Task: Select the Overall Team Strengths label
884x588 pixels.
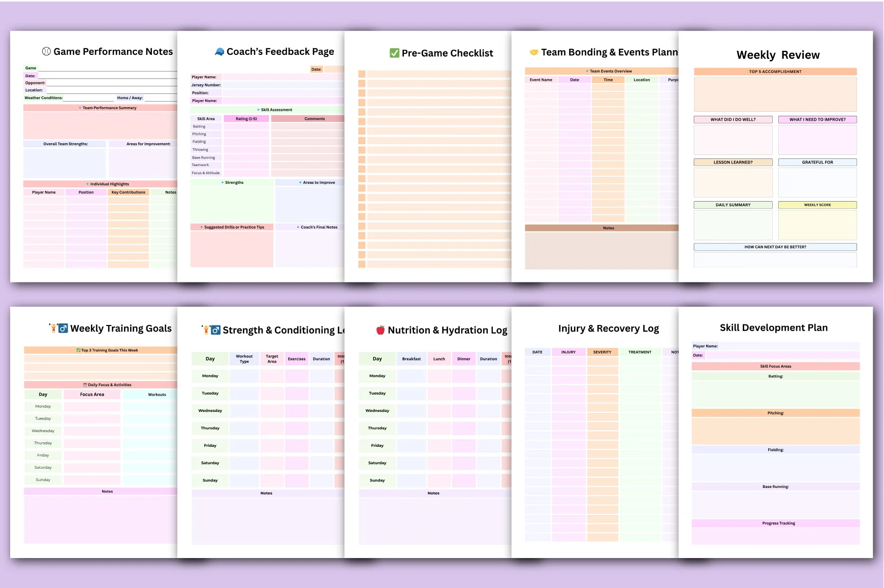Action: (65, 144)
